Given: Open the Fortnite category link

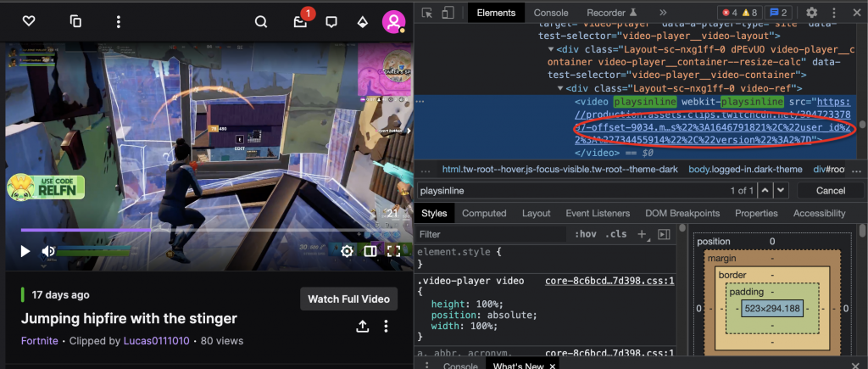Looking at the screenshot, I should (39, 341).
